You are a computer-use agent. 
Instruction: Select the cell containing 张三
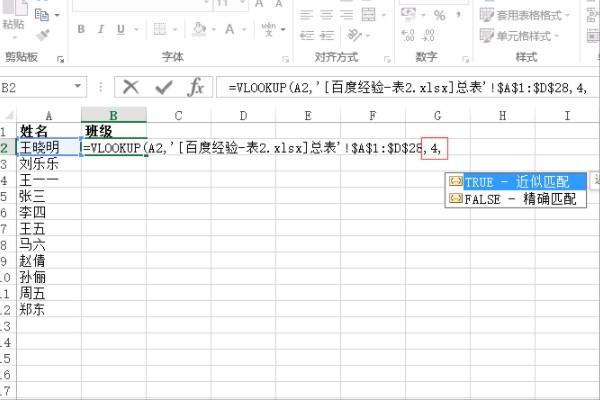(49, 196)
